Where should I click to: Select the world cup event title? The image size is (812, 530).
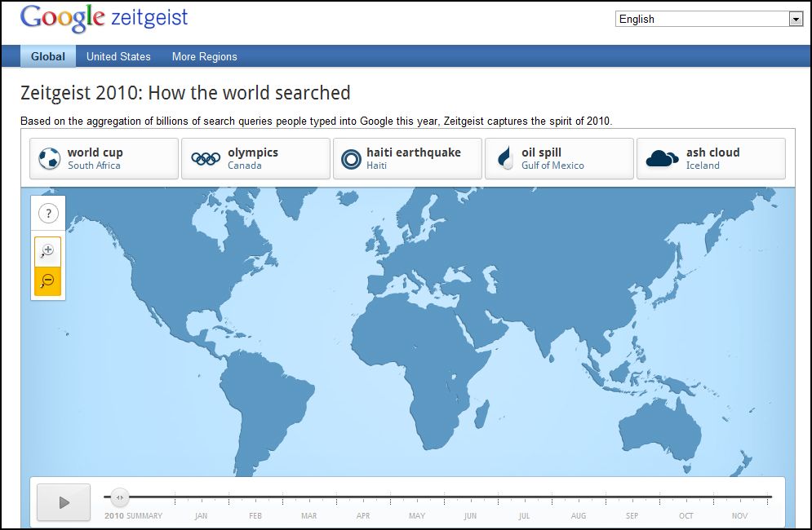[x=95, y=152]
